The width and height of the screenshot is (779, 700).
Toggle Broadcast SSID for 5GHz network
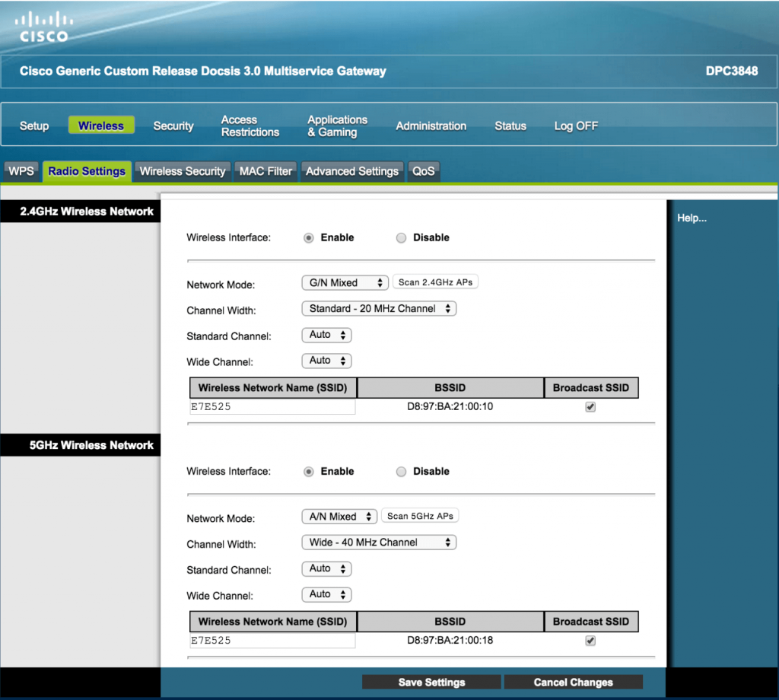590,640
